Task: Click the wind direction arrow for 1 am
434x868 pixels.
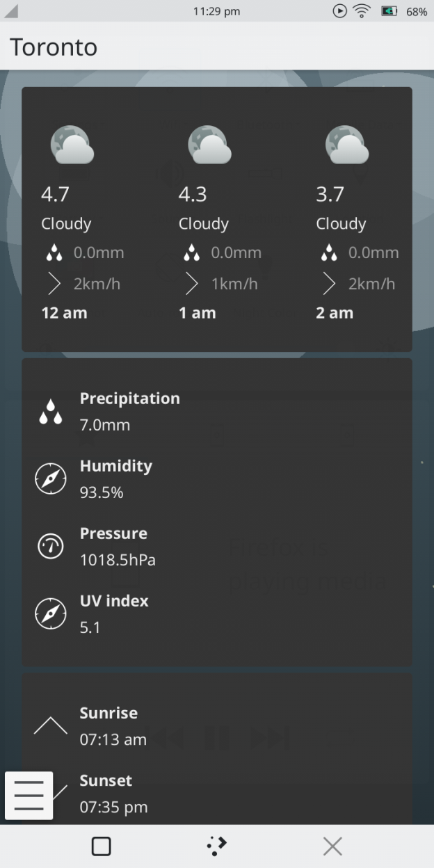Action: (x=191, y=284)
